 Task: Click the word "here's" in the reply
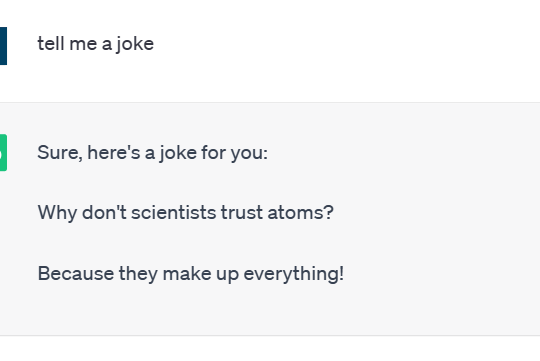click(x=114, y=153)
